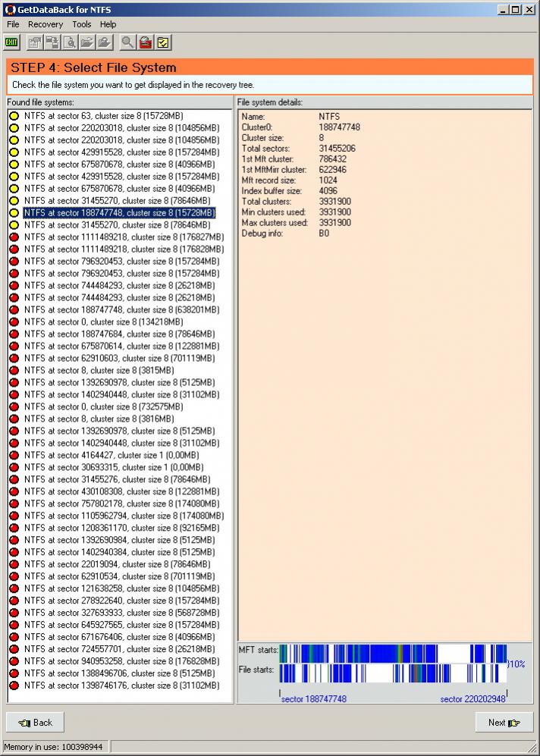The width and height of the screenshot is (540, 756).
Task: Select row 'NTFS at sector 121638258' (104856MB)
Action: [121, 588]
